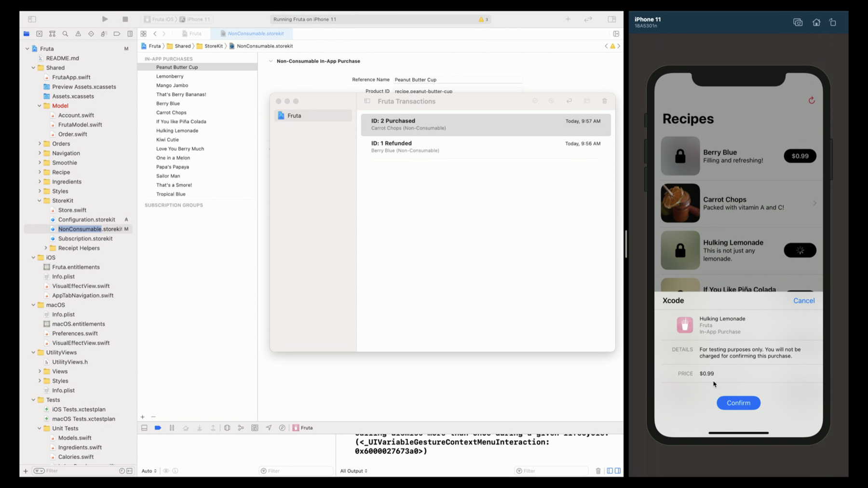The height and width of the screenshot is (488, 868).
Task: Collapse the Model folder
Action: pyautogui.click(x=40, y=106)
